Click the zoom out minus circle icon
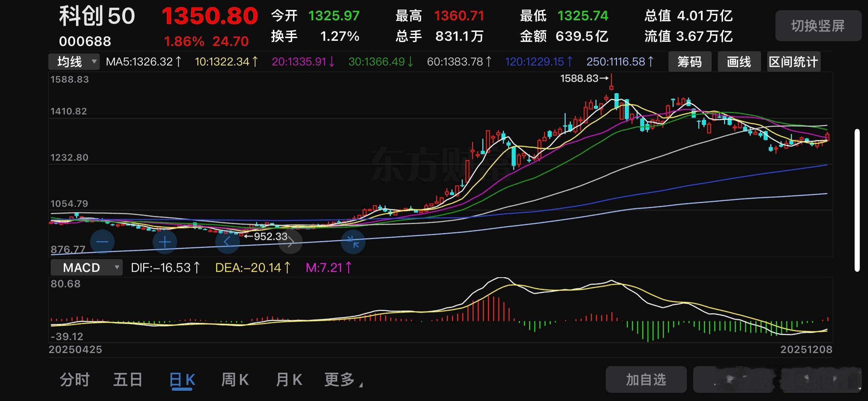The height and width of the screenshot is (401, 868). point(102,242)
